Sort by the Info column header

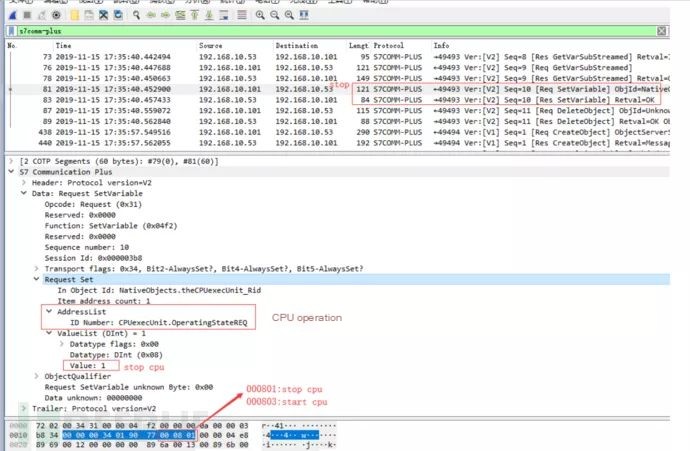click(441, 45)
